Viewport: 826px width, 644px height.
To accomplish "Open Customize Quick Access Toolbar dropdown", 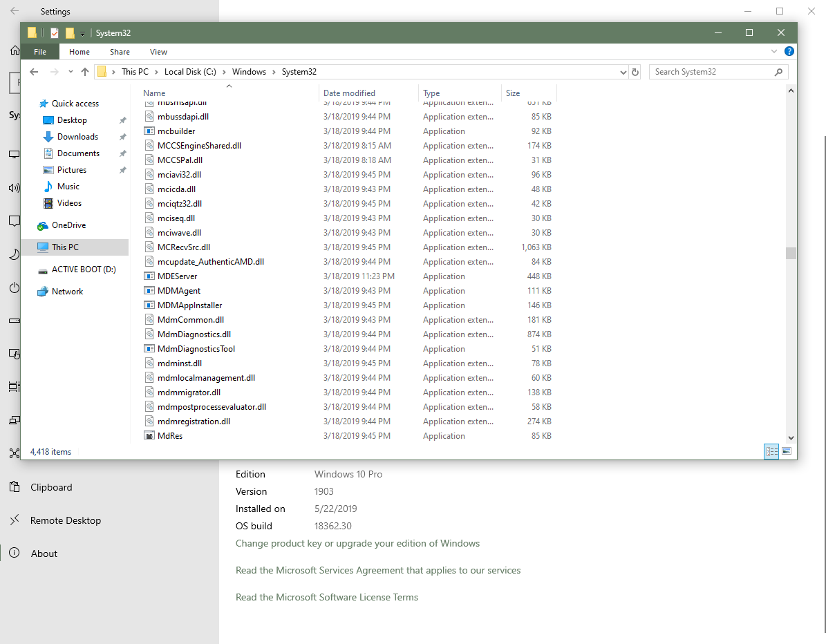I will click(x=83, y=34).
